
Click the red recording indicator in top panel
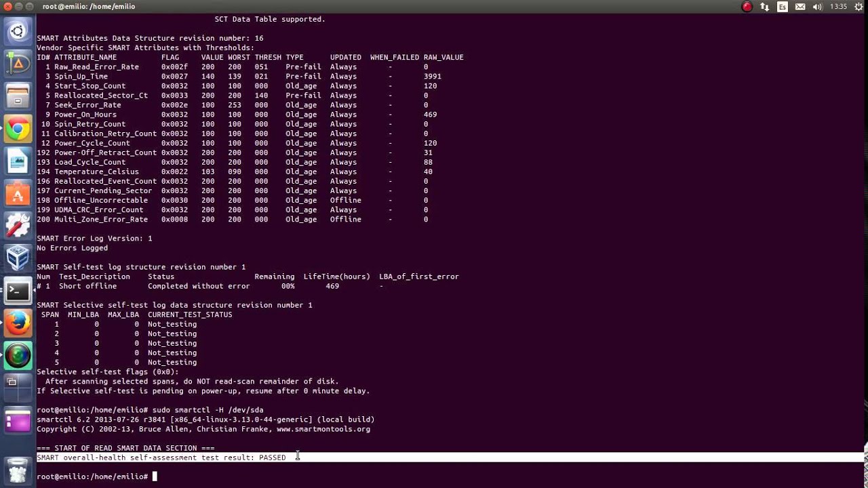[747, 7]
